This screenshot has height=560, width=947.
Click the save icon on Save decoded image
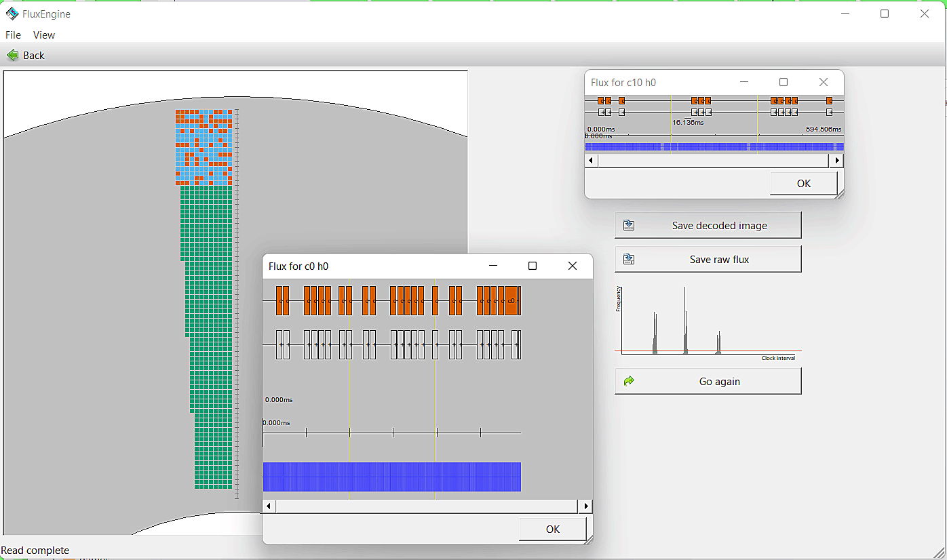coord(629,225)
